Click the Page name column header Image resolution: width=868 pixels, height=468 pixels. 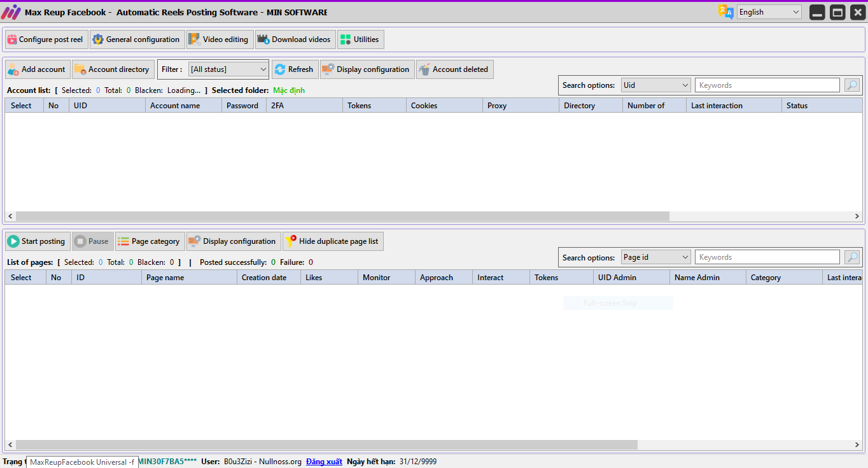(x=189, y=278)
